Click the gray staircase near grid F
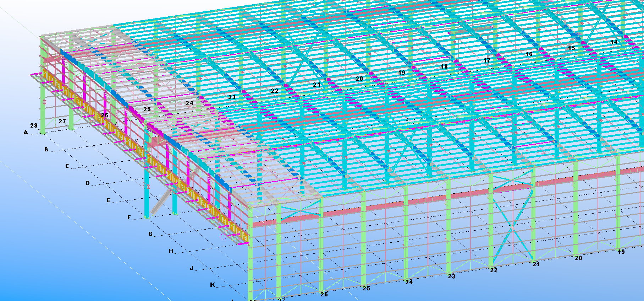This screenshot has width=644, height=301. [x=159, y=203]
